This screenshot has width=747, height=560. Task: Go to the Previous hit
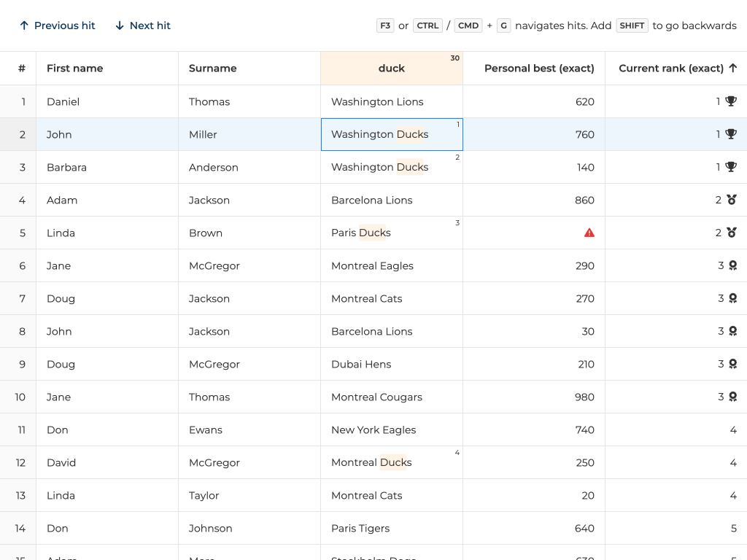point(57,26)
